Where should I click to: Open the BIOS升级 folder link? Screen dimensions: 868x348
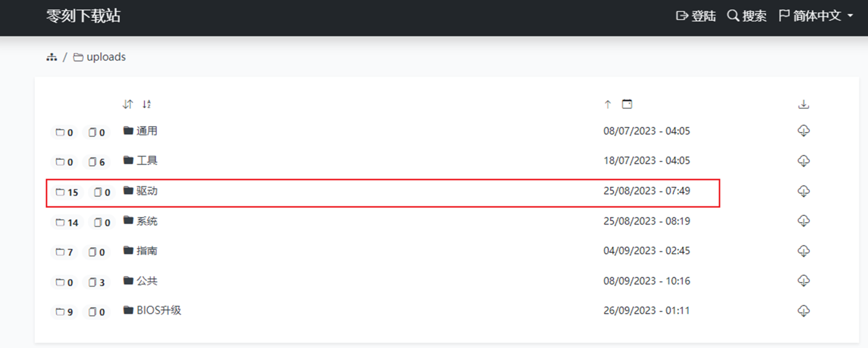[158, 311]
